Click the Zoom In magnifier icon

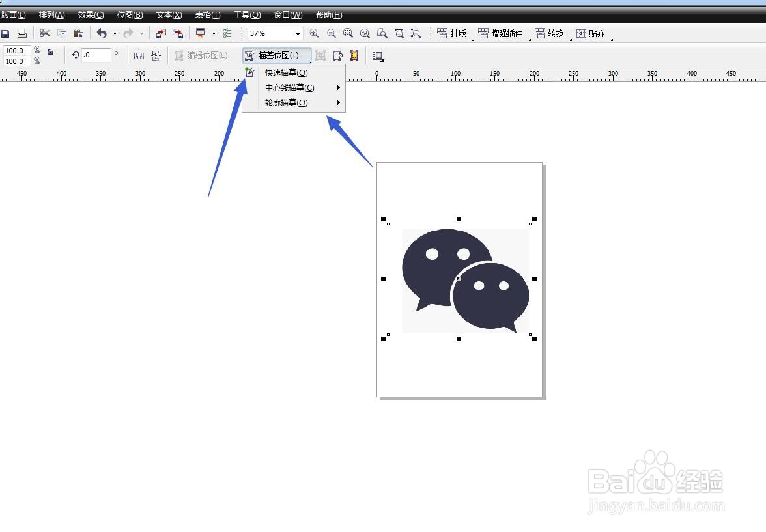coord(314,33)
